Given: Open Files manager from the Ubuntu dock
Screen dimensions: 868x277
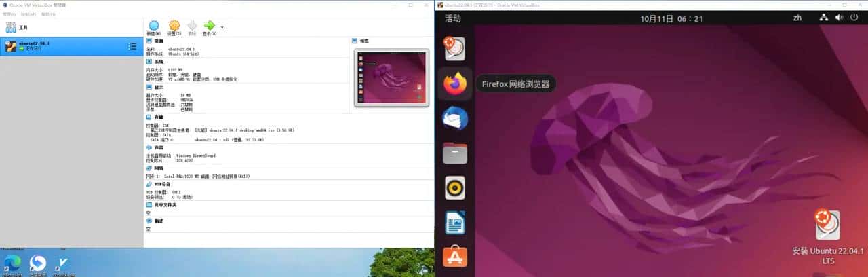Looking at the screenshot, I should pyautogui.click(x=455, y=153).
